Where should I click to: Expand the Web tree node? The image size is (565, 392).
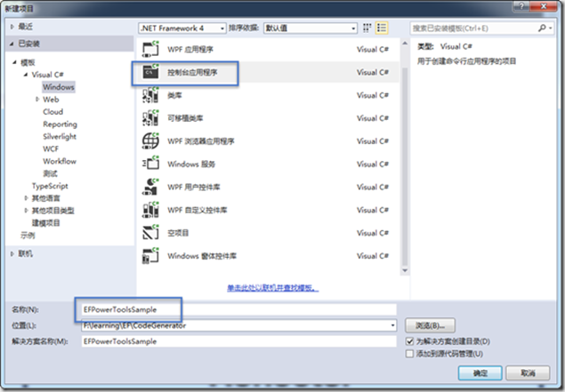37,100
